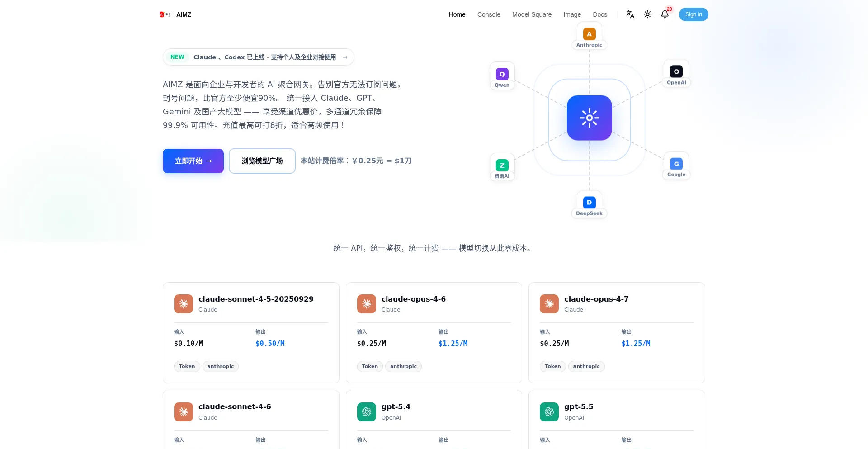The width and height of the screenshot is (868, 449).
Task: Open the gpt-5.5 model title
Action: [x=579, y=406]
